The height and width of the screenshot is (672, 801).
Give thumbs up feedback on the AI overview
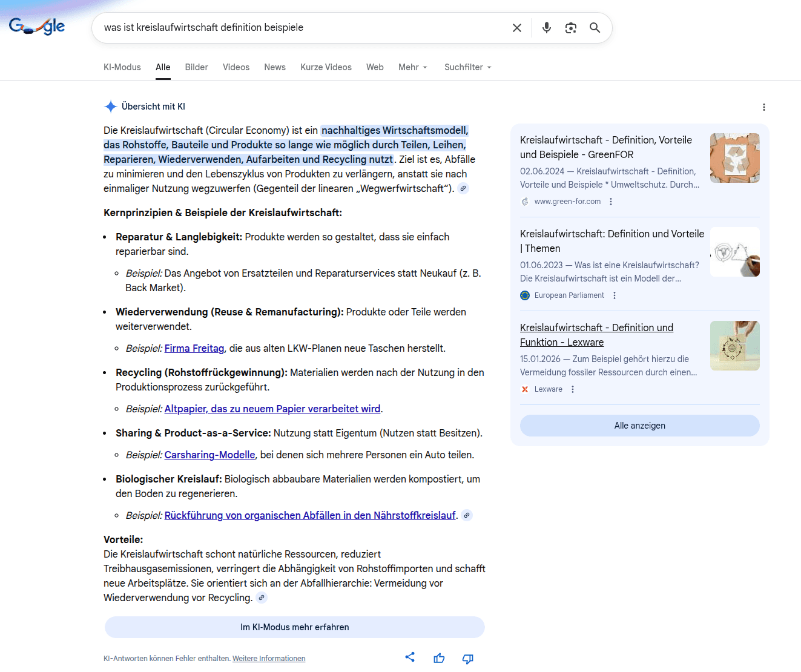coord(439,657)
